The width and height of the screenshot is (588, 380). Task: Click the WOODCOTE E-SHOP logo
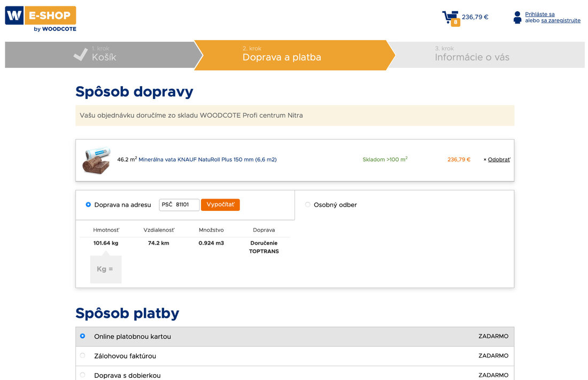click(x=41, y=18)
